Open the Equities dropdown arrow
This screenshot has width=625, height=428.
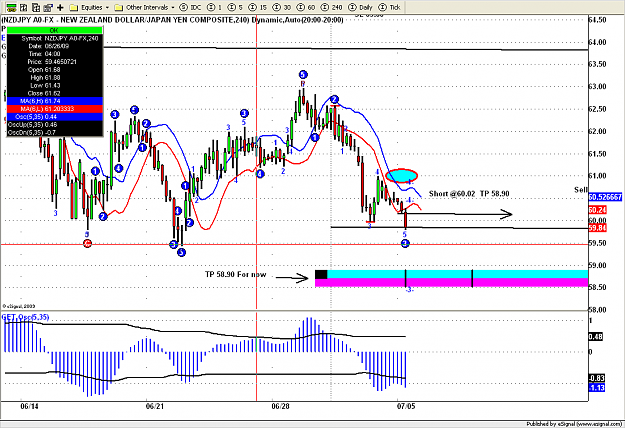click(107, 8)
